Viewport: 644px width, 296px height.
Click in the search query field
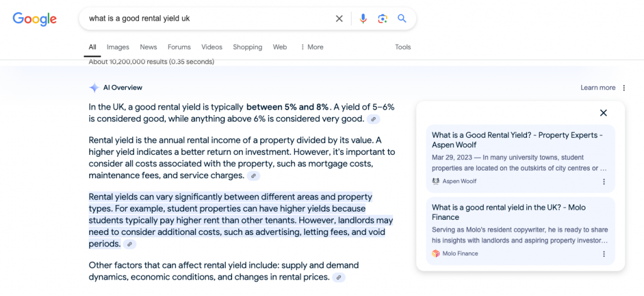pos(208,19)
